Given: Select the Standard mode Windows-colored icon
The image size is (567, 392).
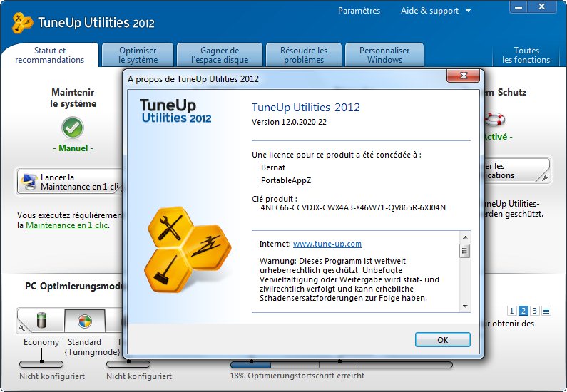Looking at the screenshot, I should [x=85, y=321].
